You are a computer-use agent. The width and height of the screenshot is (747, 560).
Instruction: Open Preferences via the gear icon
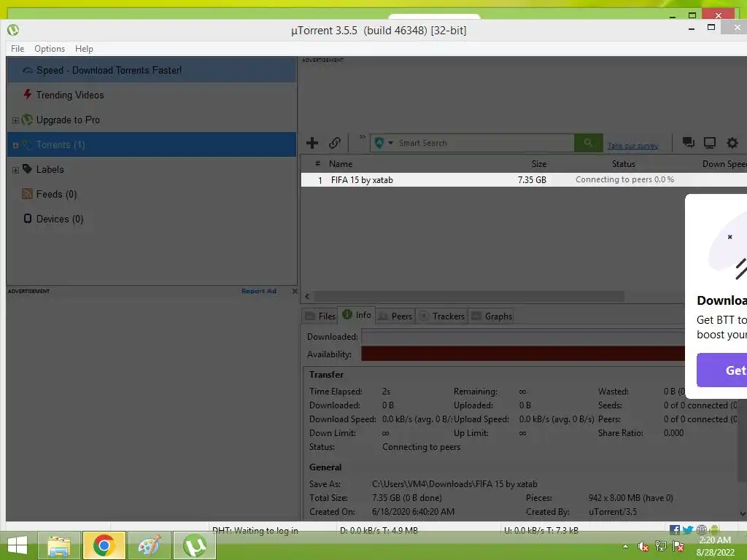(x=732, y=142)
